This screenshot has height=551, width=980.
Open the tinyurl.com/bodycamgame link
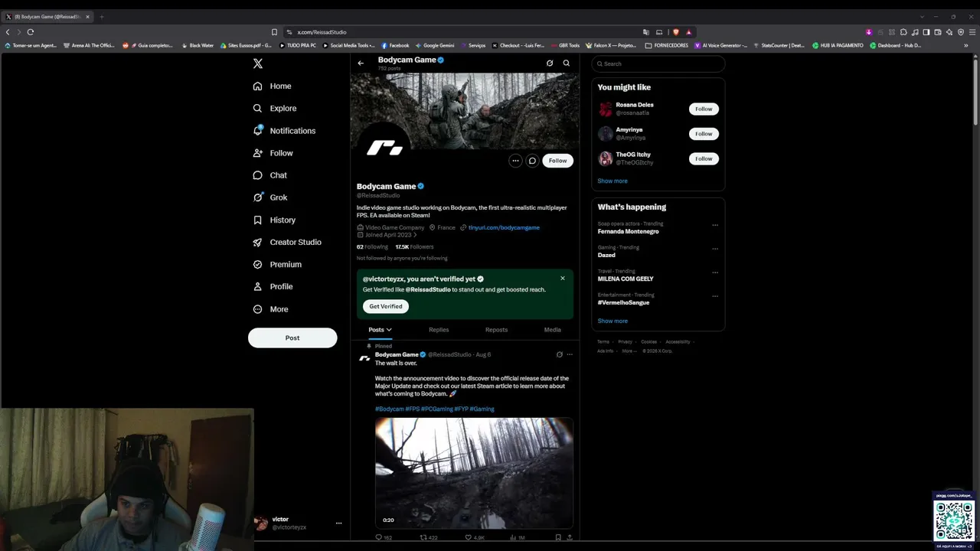[x=504, y=227]
